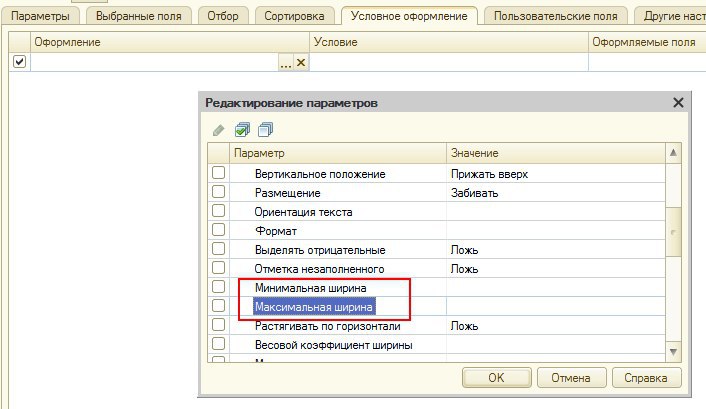This screenshot has height=409, width=706.
Task: Click the scrollbar down arrow in parameters list
Action: tap(673, 352)
